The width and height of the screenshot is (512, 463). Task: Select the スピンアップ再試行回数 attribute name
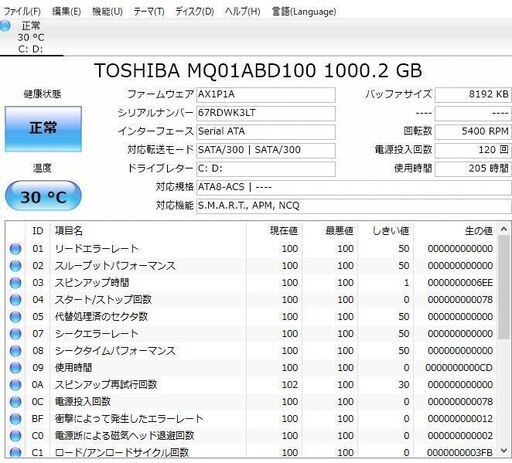tap(106, 385)
